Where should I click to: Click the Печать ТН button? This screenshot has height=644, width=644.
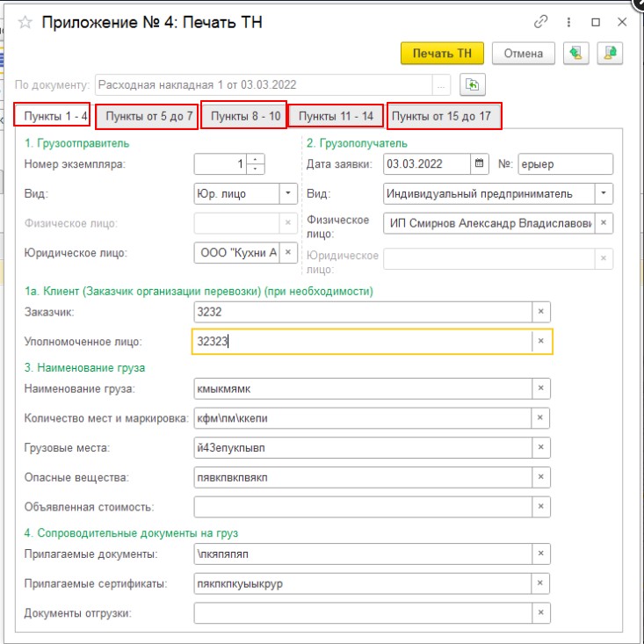[442, 54]
